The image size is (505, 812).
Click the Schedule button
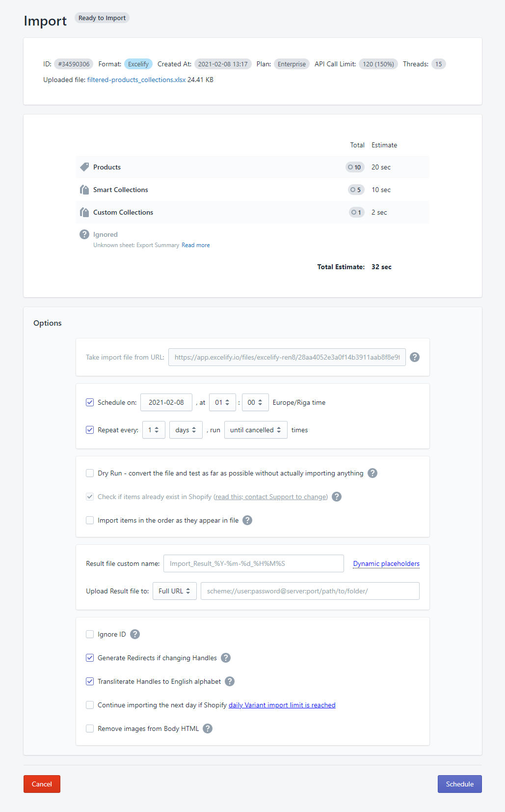[460, 784]
